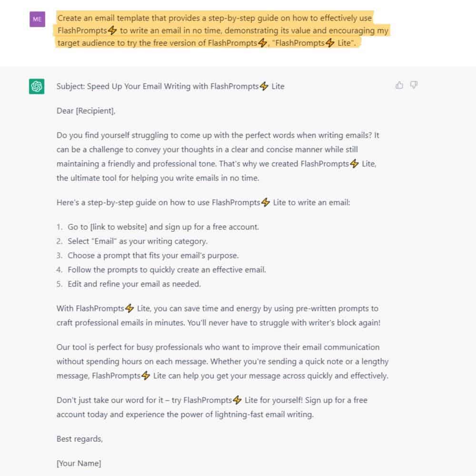Click the lightning bolt in the subject line
Screen dimensions: 476x476
pos(264,86)
